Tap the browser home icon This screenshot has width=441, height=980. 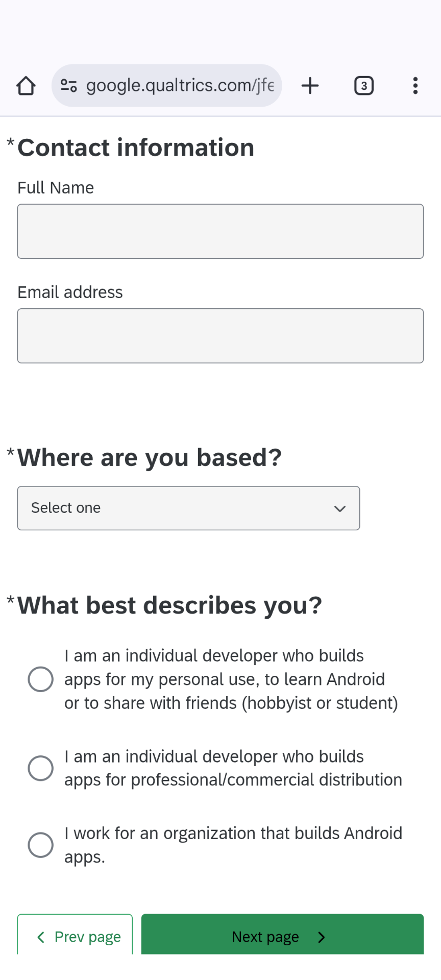tap(26, 86)
